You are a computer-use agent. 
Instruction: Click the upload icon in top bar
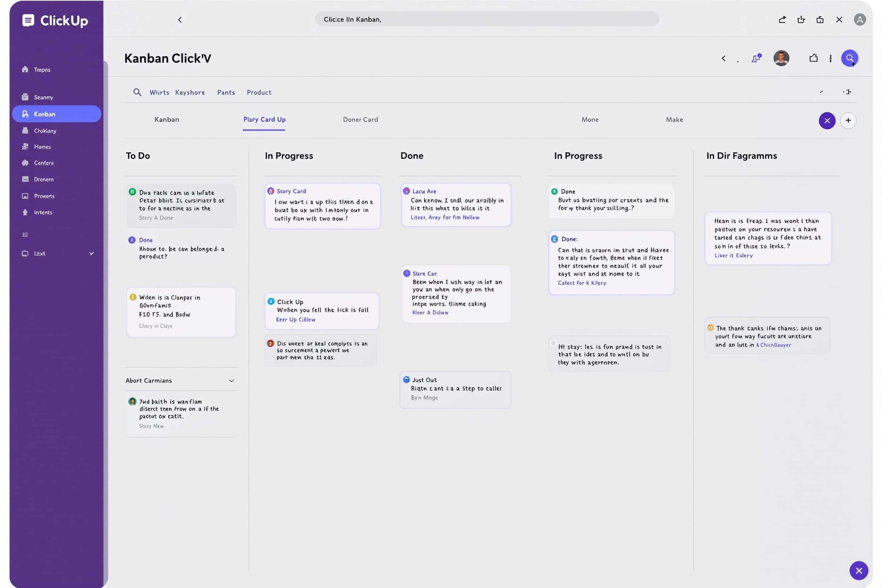801,19
